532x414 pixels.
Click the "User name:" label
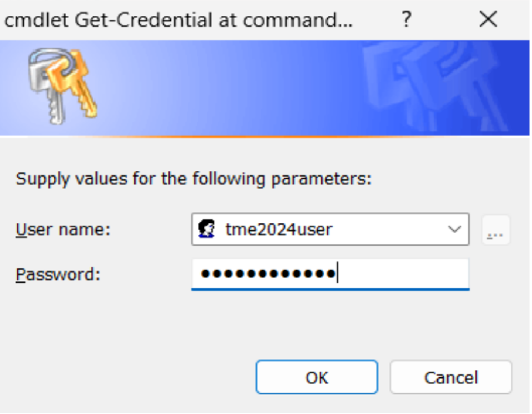point(63,230)
